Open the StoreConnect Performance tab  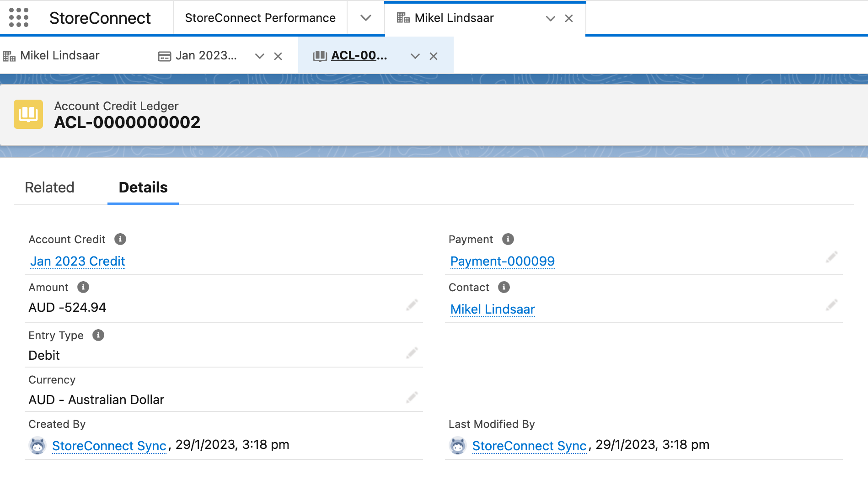click(259, 18)
